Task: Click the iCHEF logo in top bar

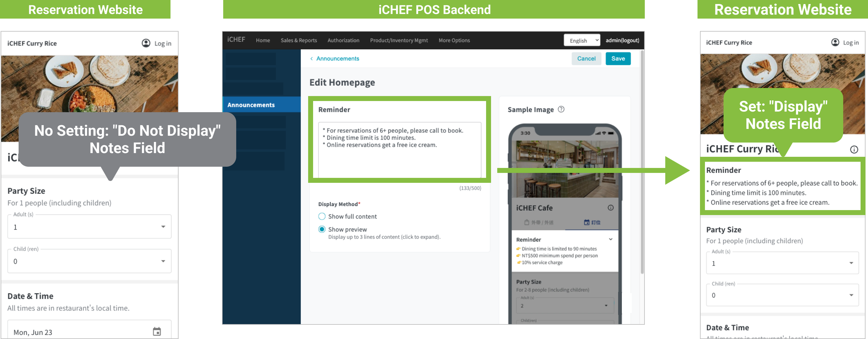Action: 236,40
